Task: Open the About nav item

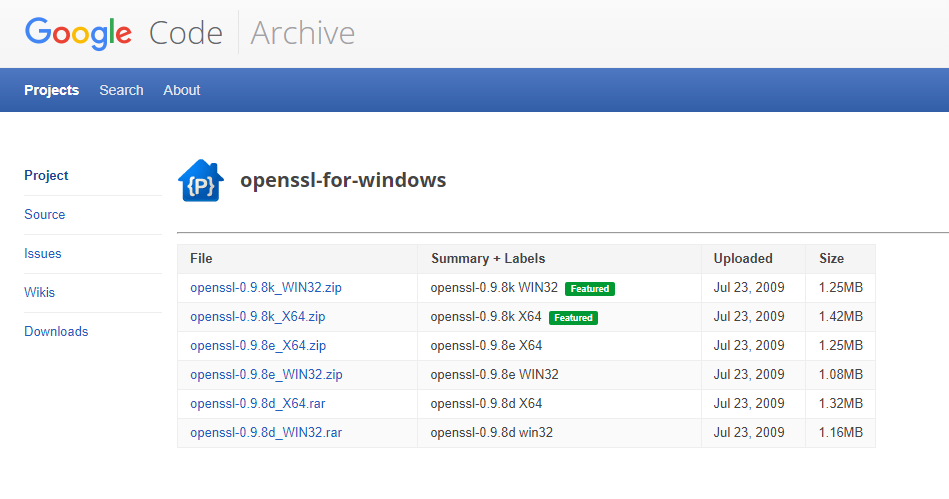Action: point(182,90)
